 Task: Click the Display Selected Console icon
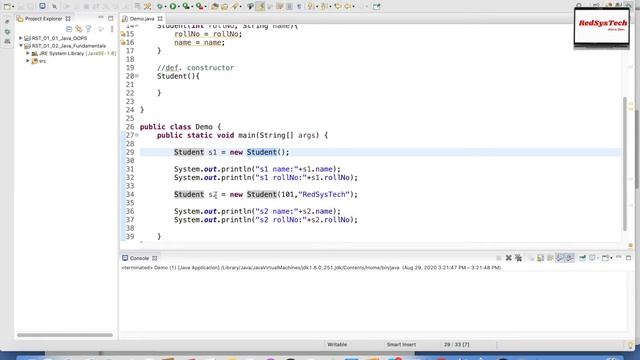tap(592, 258)
